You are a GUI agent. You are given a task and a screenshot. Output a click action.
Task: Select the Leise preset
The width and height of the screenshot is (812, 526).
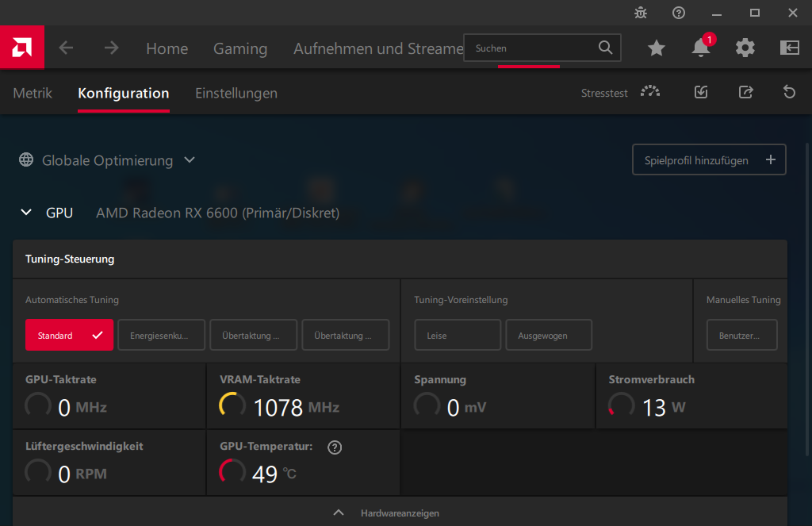458,336
